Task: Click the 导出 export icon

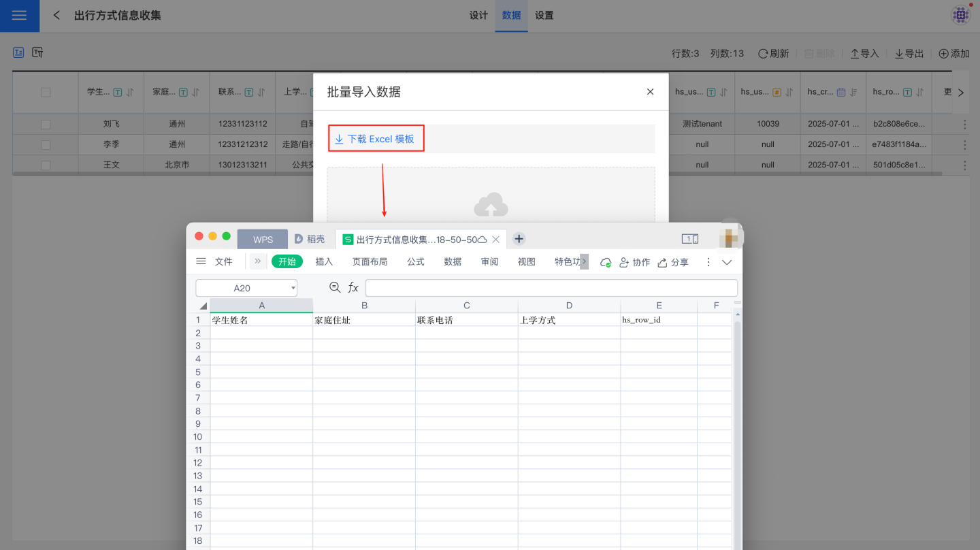Action: point(899,54)
